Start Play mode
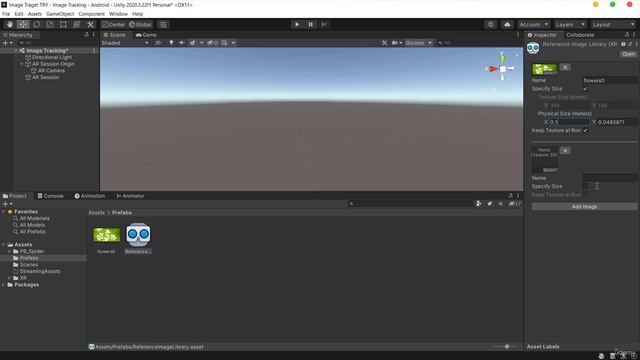Viewport: 640px width, 360px height. pyautogui.click(x=297, y=24)
